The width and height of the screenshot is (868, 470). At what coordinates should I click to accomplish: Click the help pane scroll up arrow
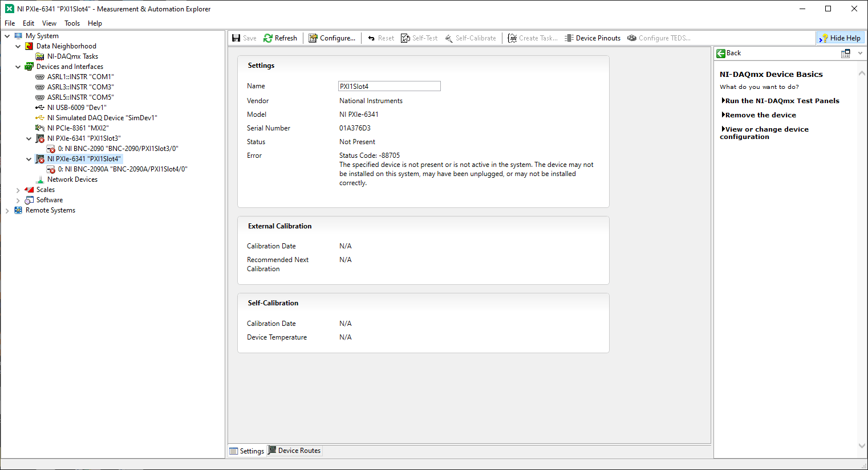[x=861, y=73]
